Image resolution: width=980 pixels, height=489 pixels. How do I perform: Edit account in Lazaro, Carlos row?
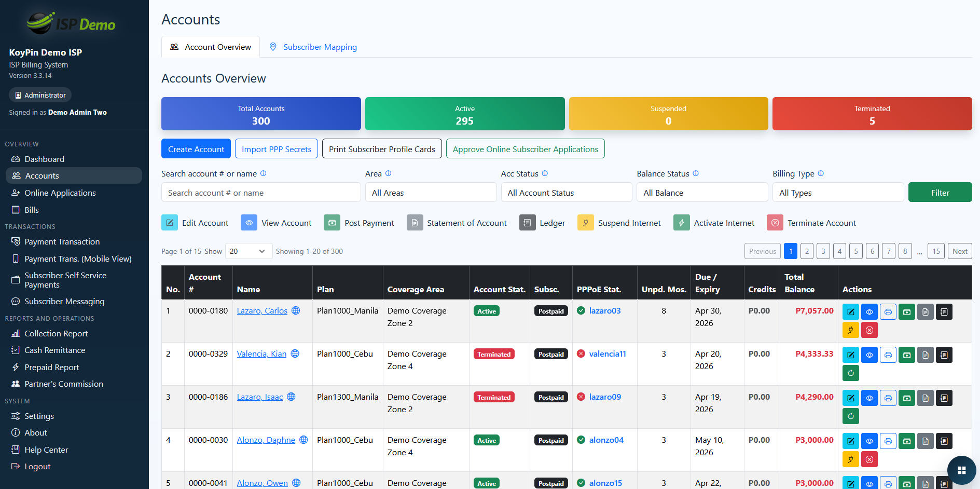(851, 312)
